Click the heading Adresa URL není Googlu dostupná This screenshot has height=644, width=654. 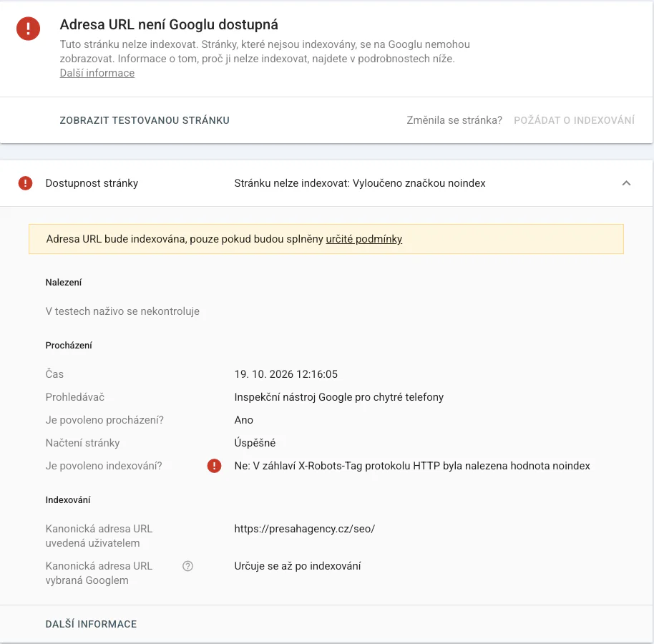[x=169, y=24]
